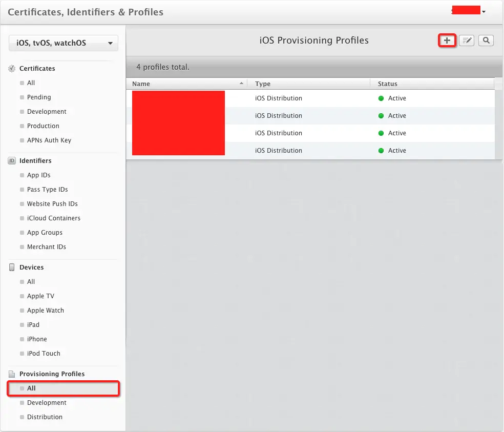Open Pass Type IDs
Viewport: 504px width, 432px height.
tap(47, 190)
